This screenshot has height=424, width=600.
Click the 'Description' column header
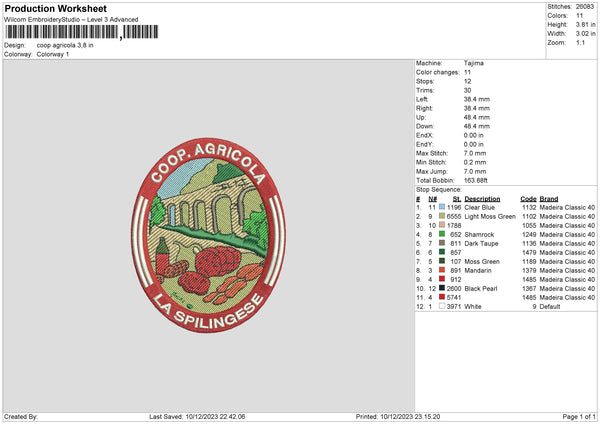click(482, 199)
